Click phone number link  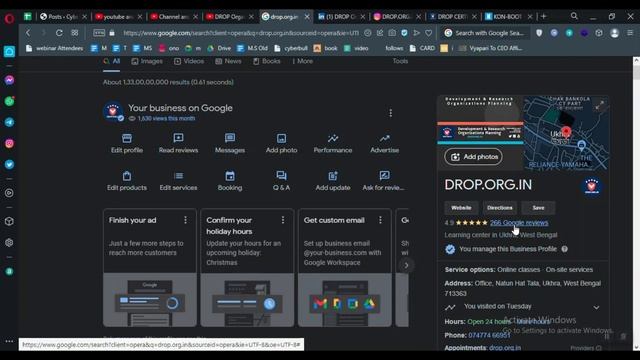click(489, 335)
